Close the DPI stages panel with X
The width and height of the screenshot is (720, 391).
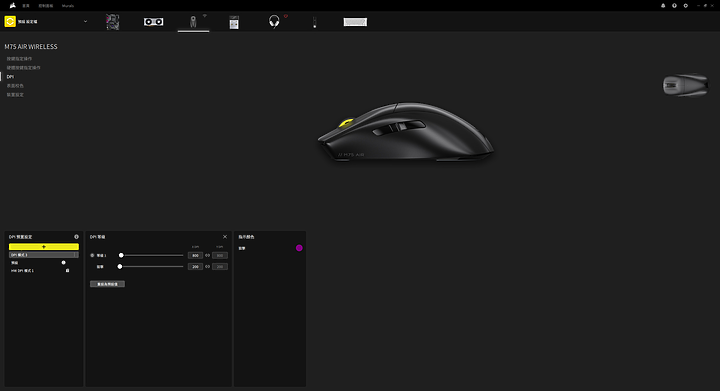click(225, 237)
